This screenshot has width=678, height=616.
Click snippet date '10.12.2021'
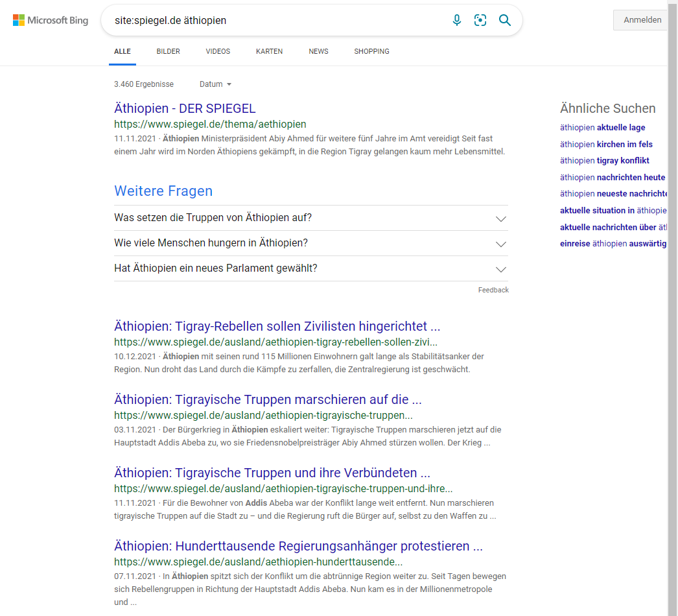pyautogui.click(x=135, y=357)
